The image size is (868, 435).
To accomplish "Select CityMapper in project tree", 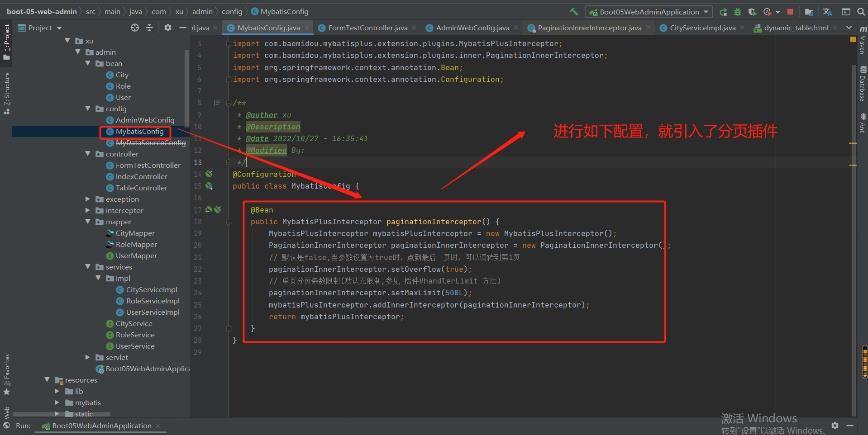I will click(x=135, y=233).
